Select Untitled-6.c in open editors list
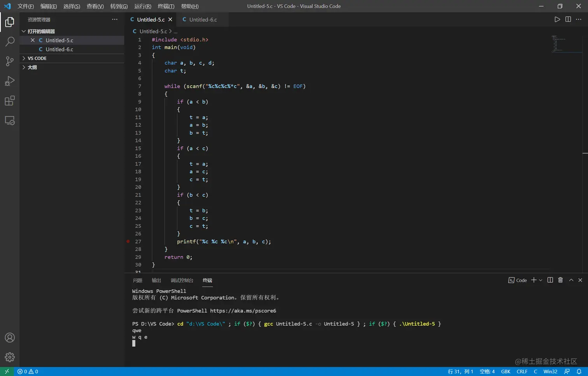This screenshot has width=588, height=376. point(59,49)
